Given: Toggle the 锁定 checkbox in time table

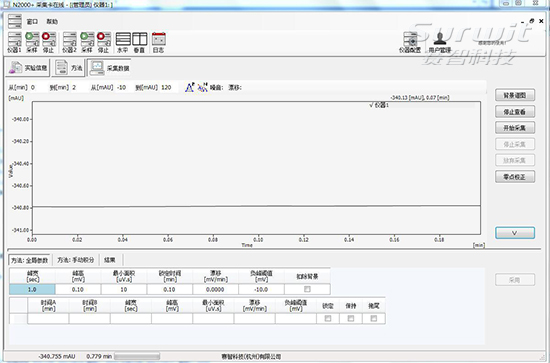Looking at the screenshot, I should 328,318.
